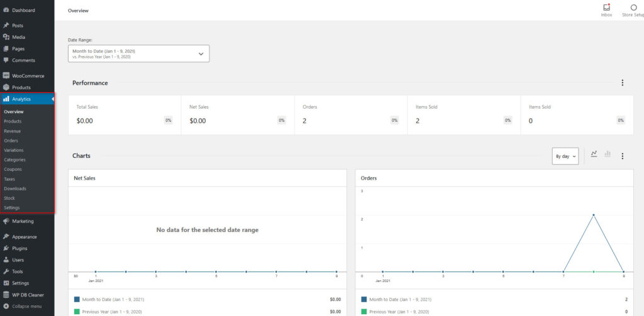Click the WooCommerce logo icon
Image resolution: width=644 pixels, height=316 pixels.
click(6, 76)
